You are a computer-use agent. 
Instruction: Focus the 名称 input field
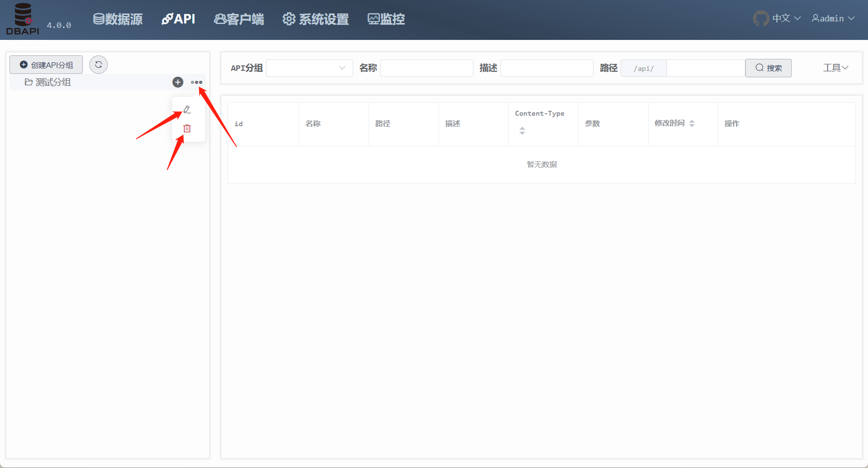click(427, 68)
